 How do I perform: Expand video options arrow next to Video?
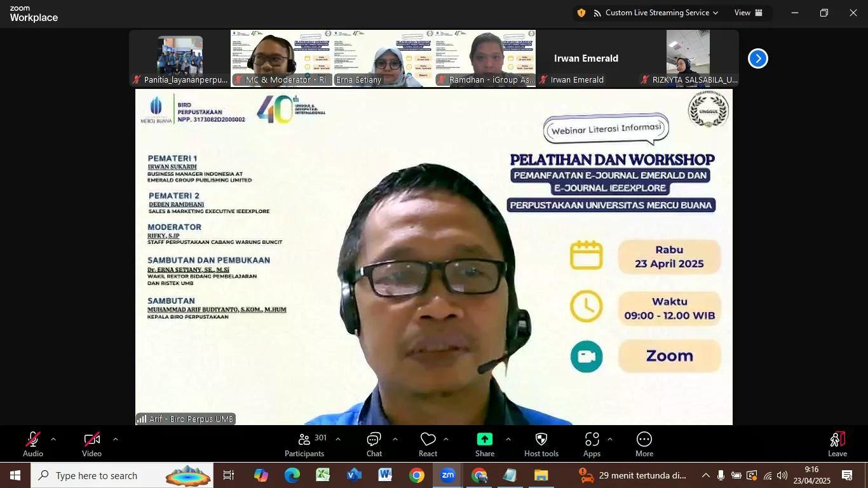click(x=115, y=439)
